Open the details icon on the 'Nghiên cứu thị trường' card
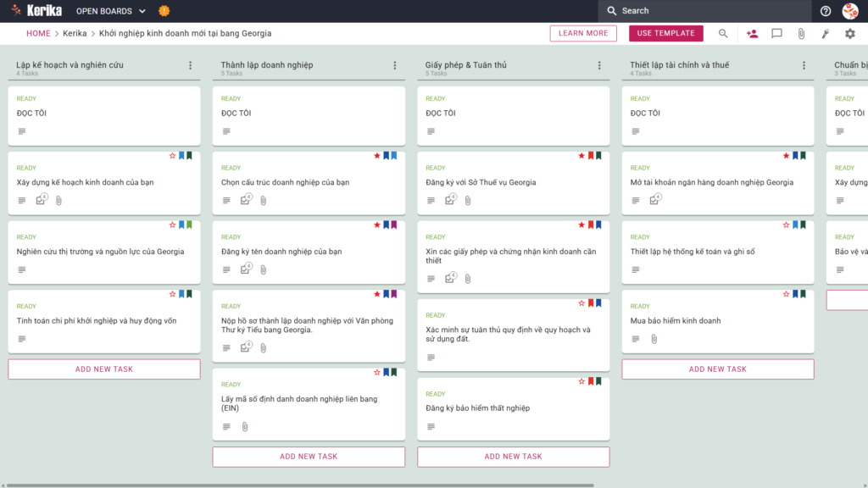The image size is (868, 488). tap(21, 269)
